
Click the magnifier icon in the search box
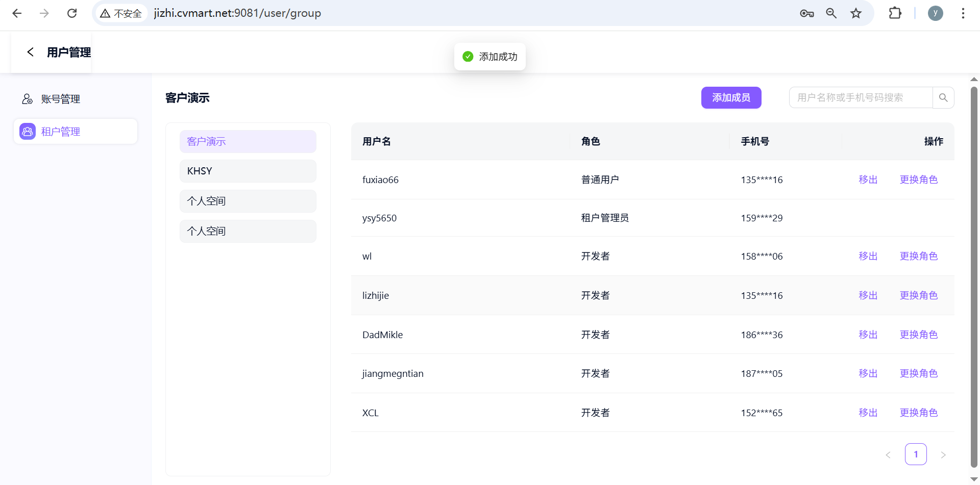943,97
